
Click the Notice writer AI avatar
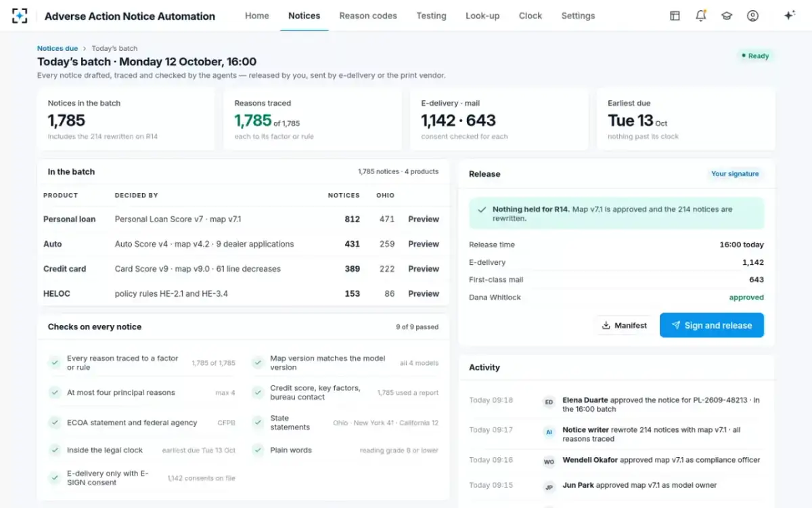[x=549, y=432]
